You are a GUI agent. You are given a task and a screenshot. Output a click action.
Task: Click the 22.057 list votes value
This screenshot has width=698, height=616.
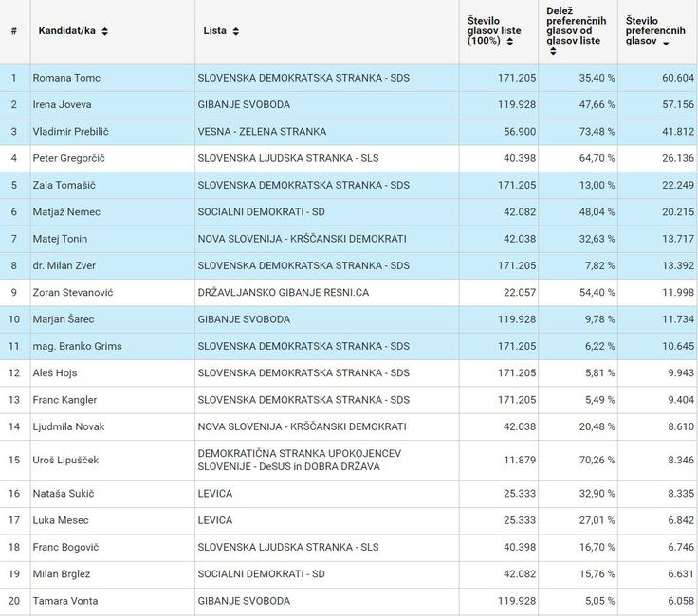point(520,292)
